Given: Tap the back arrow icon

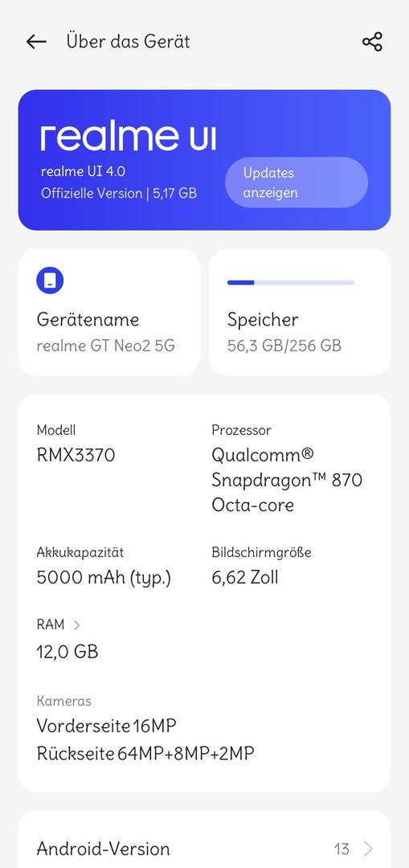Looking at the screenshot, I should tap(36, 42).
